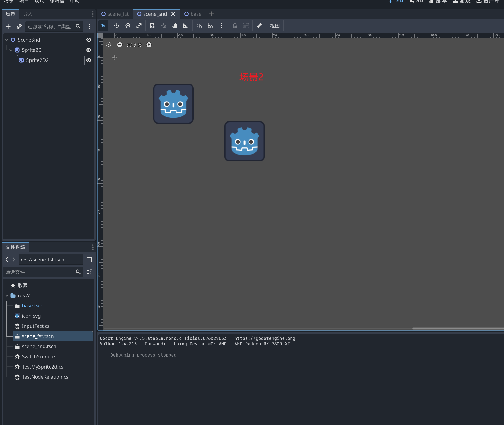Viewport: 504px width, 425px height.
Task: Go forward in filesystem history
Action: pyautogui.click(x=14, y=260)
